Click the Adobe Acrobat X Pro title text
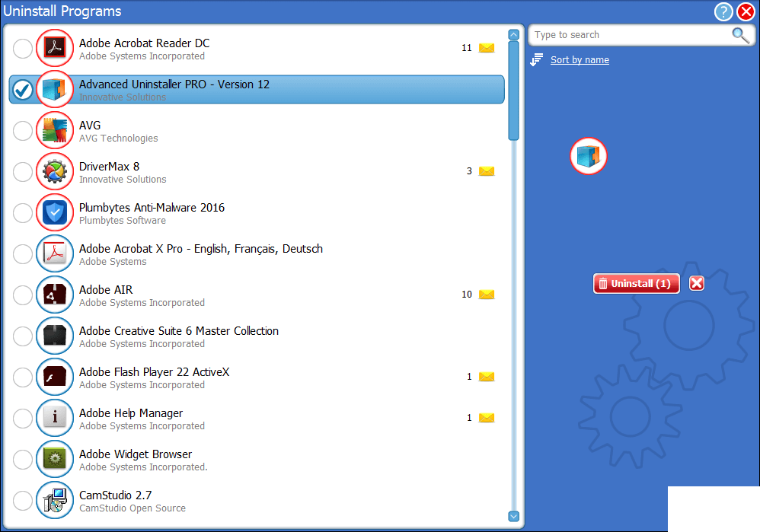 201,249
